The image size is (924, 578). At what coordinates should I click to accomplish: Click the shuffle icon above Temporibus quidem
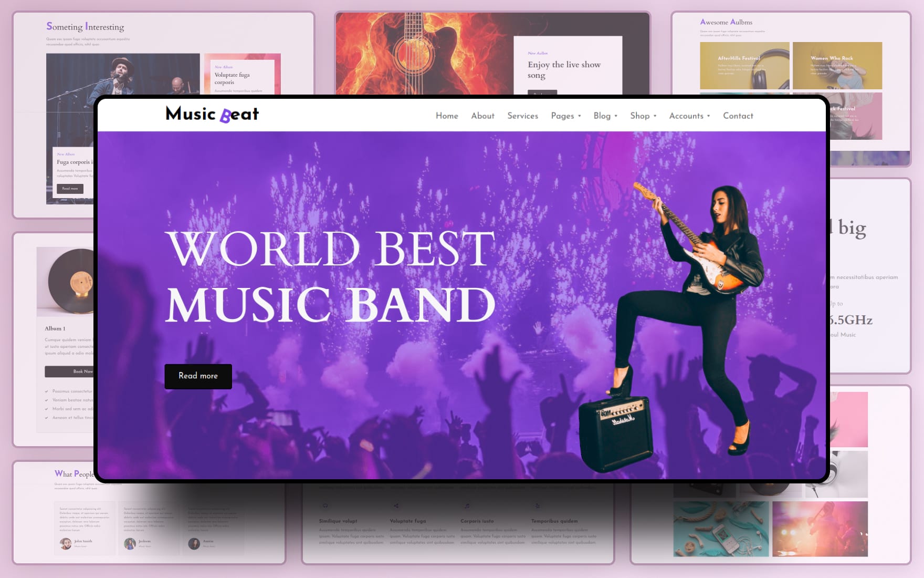[x=537, y=506]
